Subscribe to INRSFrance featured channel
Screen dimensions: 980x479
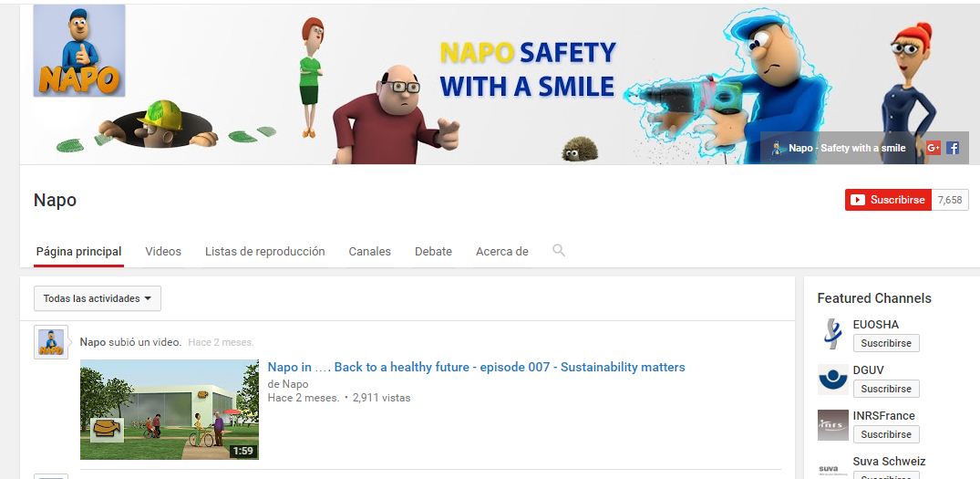tap(886, 434)
